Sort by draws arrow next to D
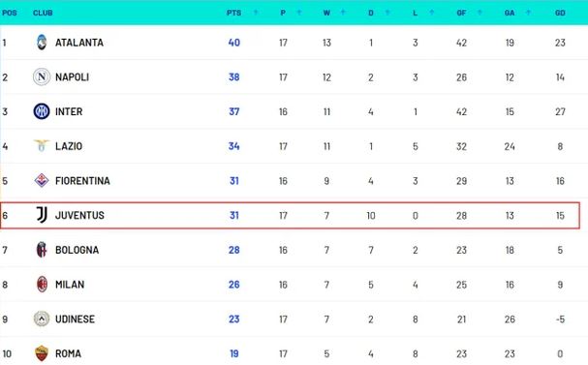588x365 pixels. [x=387, y=13]
